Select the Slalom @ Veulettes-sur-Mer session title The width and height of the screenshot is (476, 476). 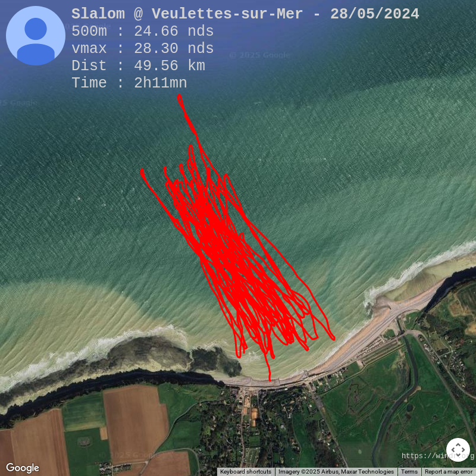[x=187, y=14]
